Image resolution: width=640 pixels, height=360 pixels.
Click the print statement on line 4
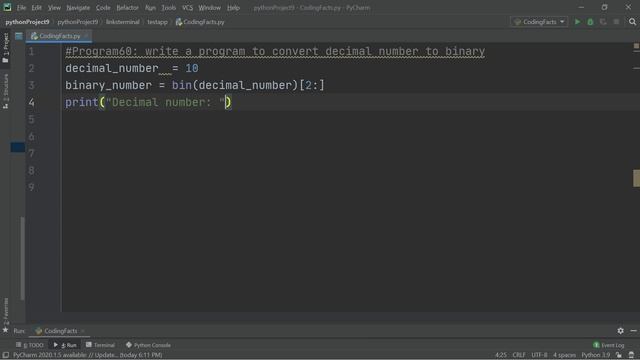coord(148,102)
